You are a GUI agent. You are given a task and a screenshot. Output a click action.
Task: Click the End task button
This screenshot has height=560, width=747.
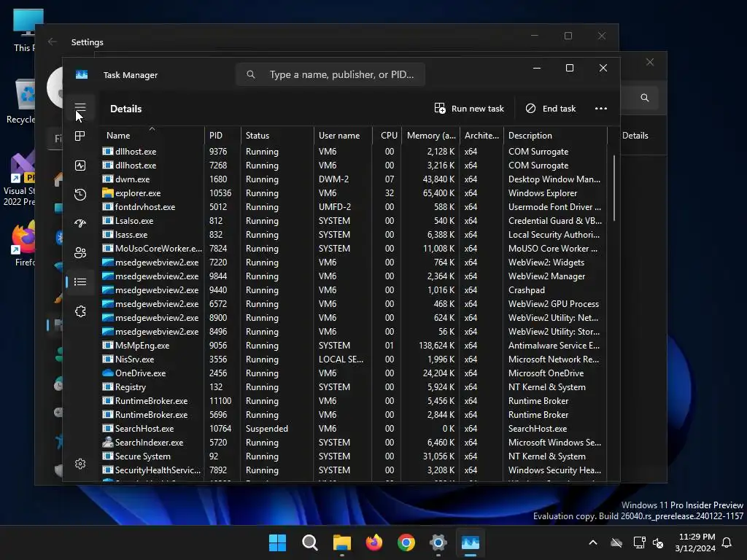point(551,109)
